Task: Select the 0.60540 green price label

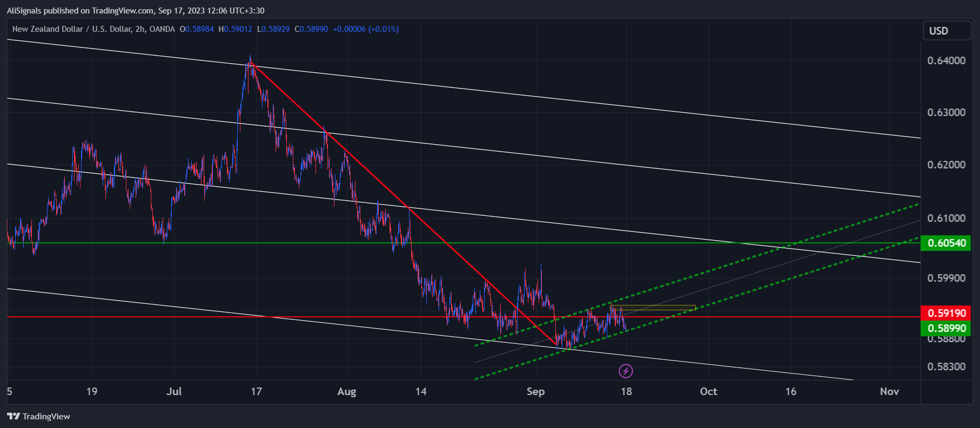Action: pos(946,243)
